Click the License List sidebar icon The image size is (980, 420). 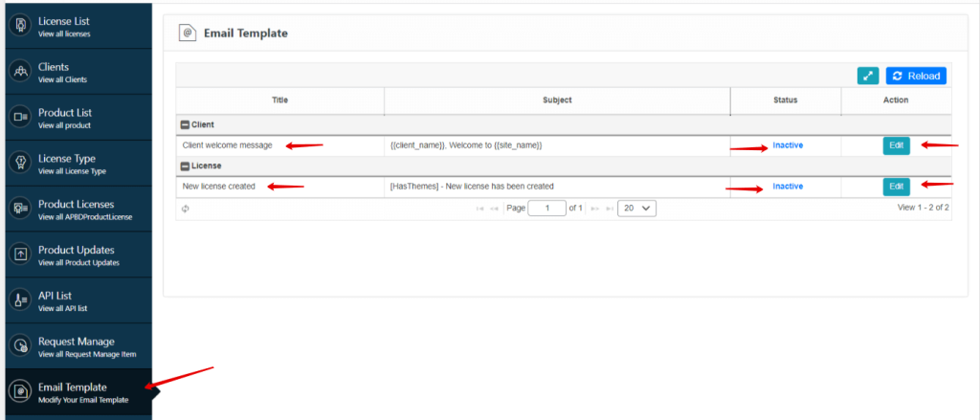(x=21, y=26)
